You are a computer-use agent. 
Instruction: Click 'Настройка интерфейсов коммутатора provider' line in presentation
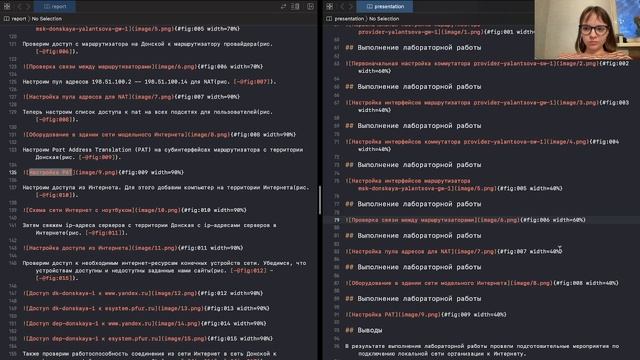point(482,145)
